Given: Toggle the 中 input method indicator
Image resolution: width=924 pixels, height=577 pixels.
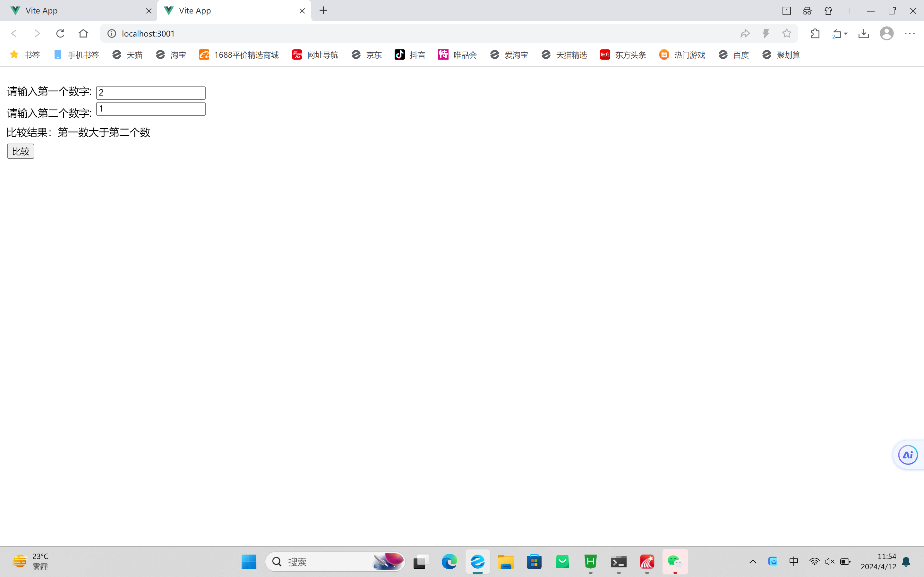Looking at the screenshot, I should (x=794, y=561).
